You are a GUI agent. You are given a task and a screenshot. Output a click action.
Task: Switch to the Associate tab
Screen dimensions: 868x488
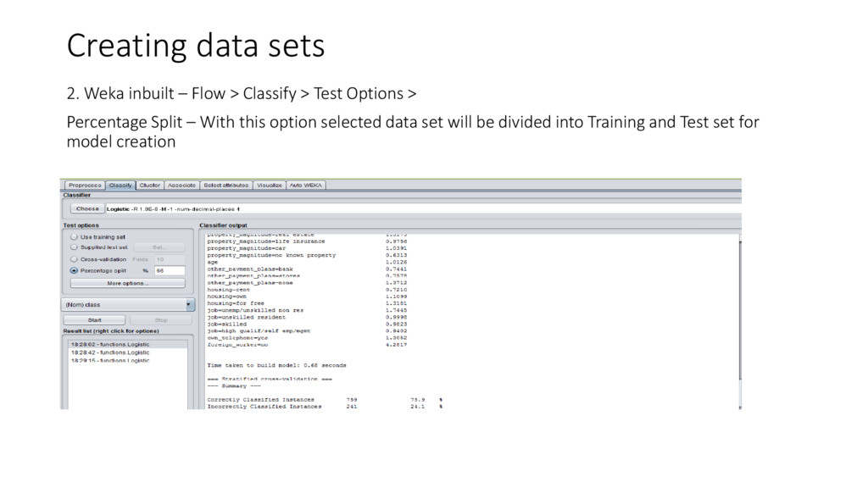tap(181, 186)
